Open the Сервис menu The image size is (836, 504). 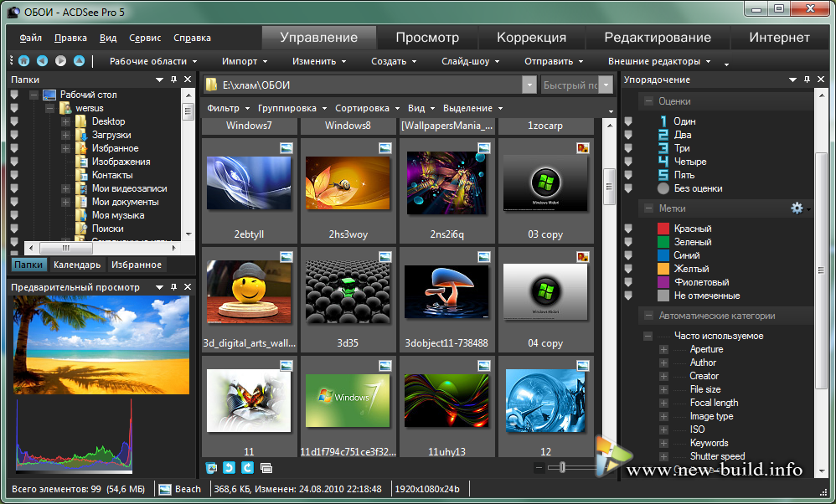point(144,38)
